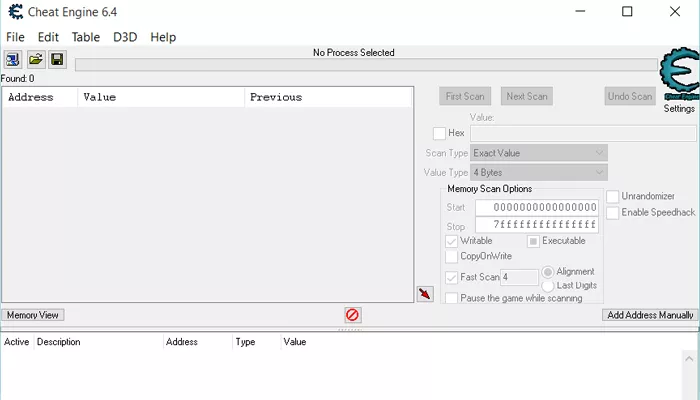Click the address table Value column header
Viewport: 700px width, 400px height.
[295, 342]
